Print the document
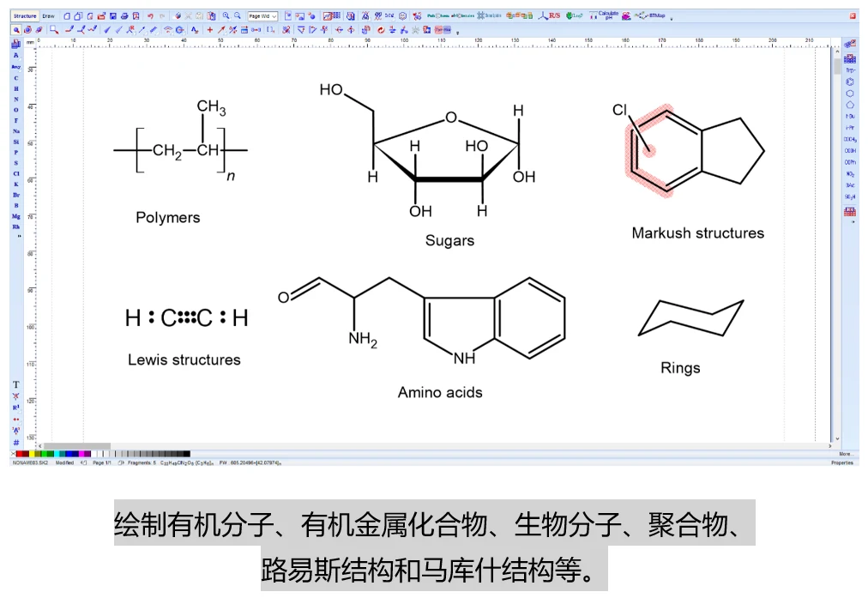This screenshot has height=598, width=868. click(x=124, y=16)
